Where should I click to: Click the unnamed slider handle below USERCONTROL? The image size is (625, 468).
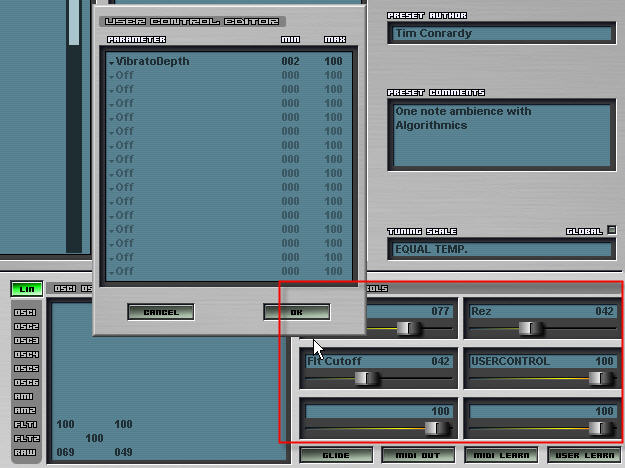point(600,429)
